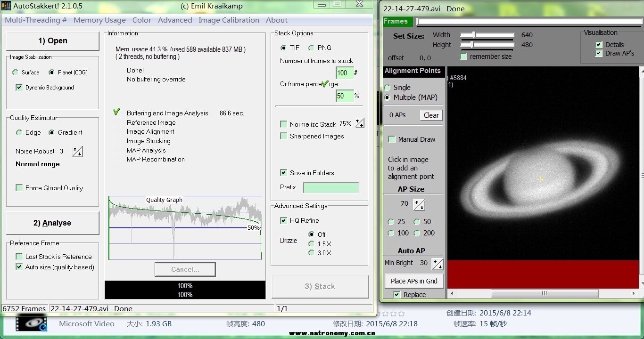The image size is (644, 339).
Task: Click the video file thumbnail icon in Explorer
Action: (32, 323)
